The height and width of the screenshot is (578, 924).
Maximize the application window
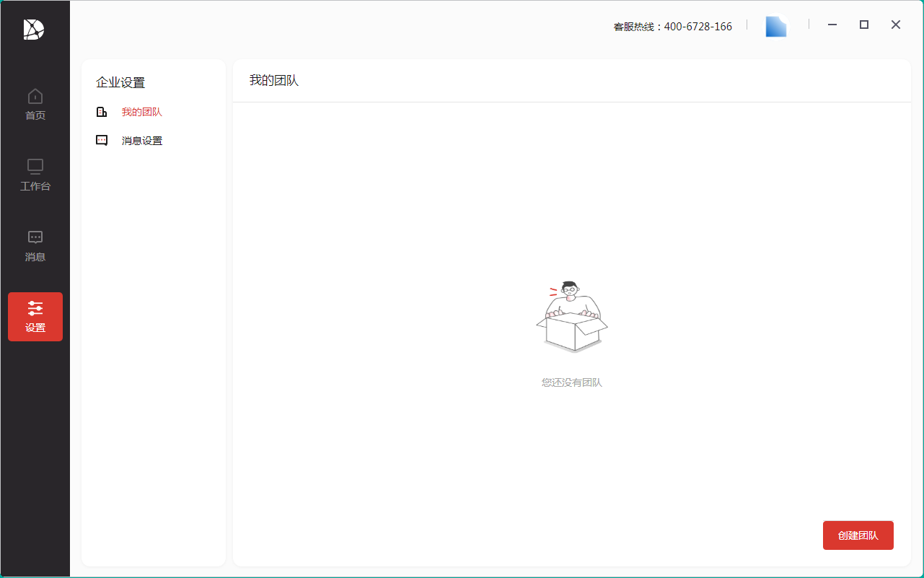point(864,25)
